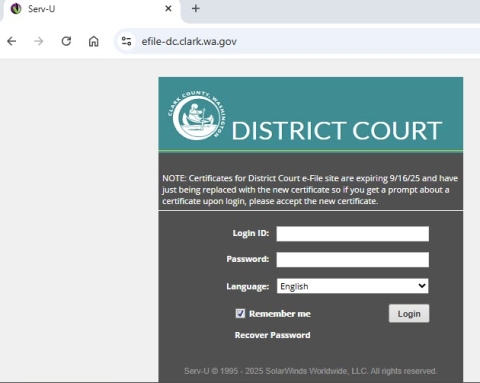
Task: Click the Clark County Washington seal logo
Action: click(x=197, y=115)
